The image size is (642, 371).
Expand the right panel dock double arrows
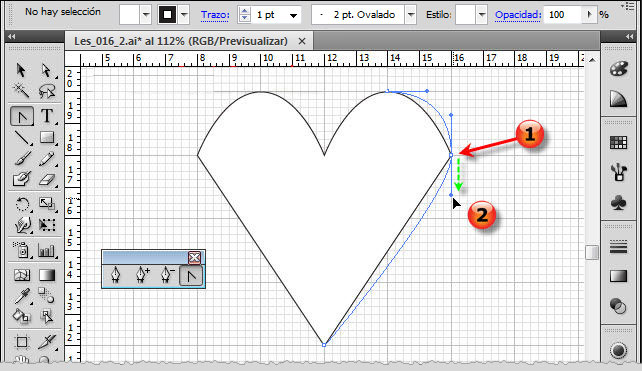tap(629, 37)
